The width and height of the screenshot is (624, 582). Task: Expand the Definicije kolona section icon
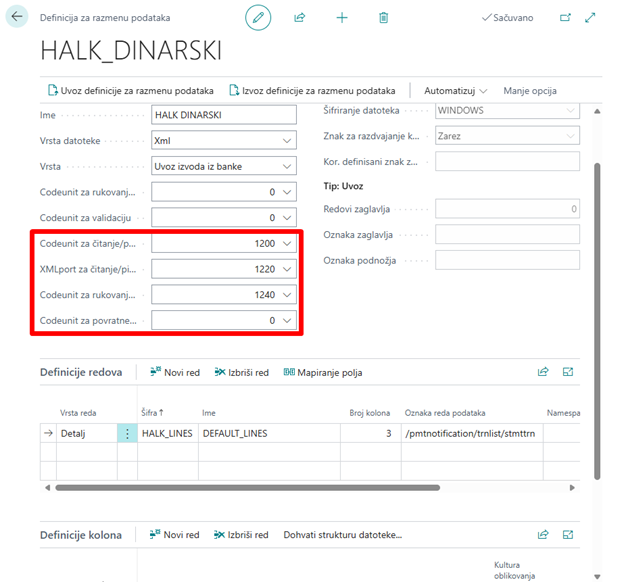pyautogui.click(x=568, y=535)
